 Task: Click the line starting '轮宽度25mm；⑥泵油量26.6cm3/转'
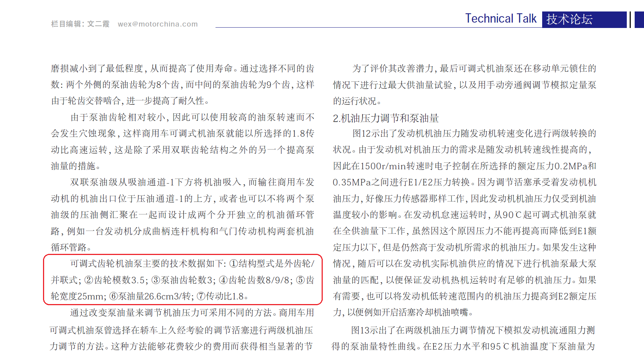[x=150, y=296]
